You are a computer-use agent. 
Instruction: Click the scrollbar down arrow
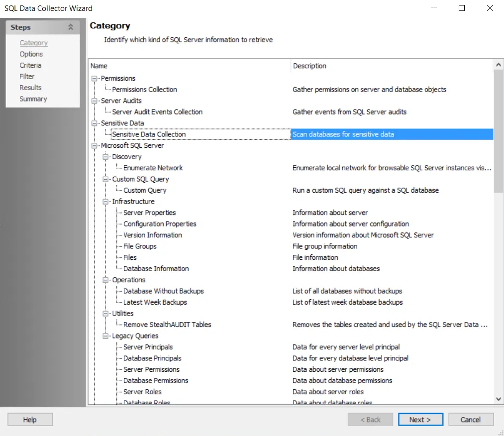pyautogui.click(x=499, y=399)
